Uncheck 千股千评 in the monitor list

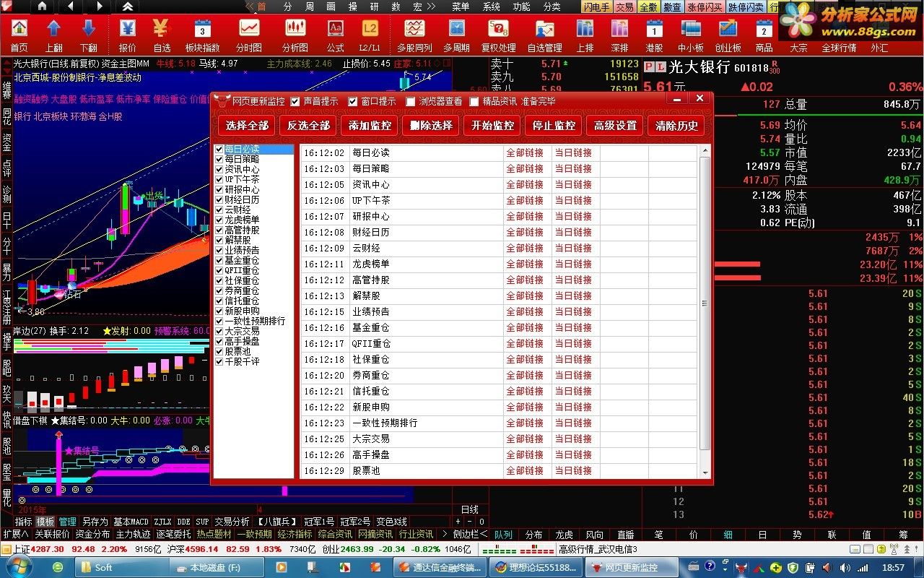coord(219,362)
